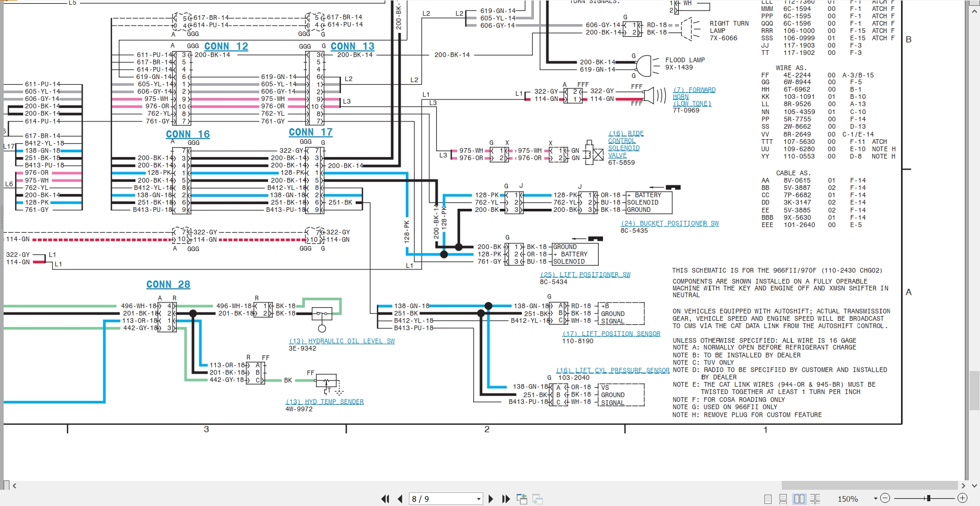Open Hyd Temp Sender link

(325, 402)
